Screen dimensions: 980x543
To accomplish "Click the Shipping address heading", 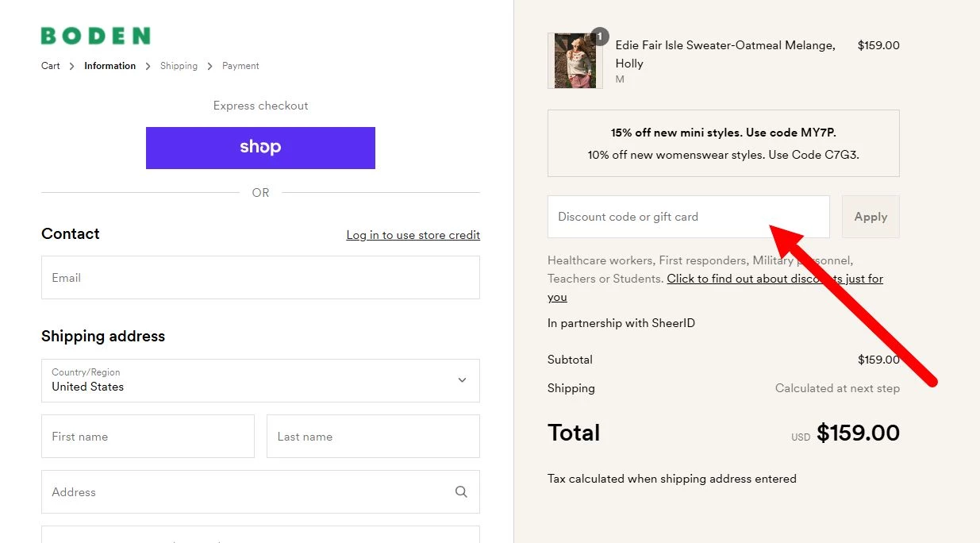I will [x=103, y=337].
